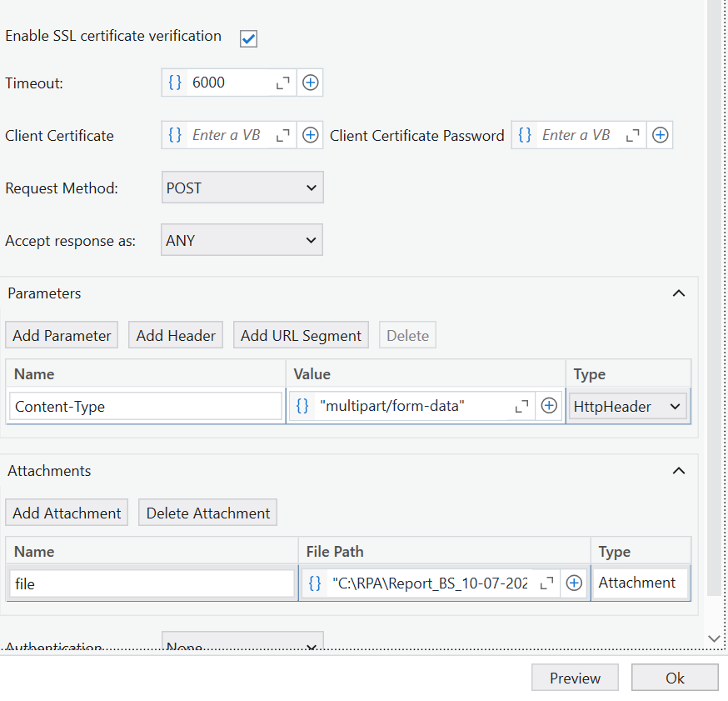Disable SSL certificate verification
The width and height of the screenshot is (728, 701).
[247, 38]
